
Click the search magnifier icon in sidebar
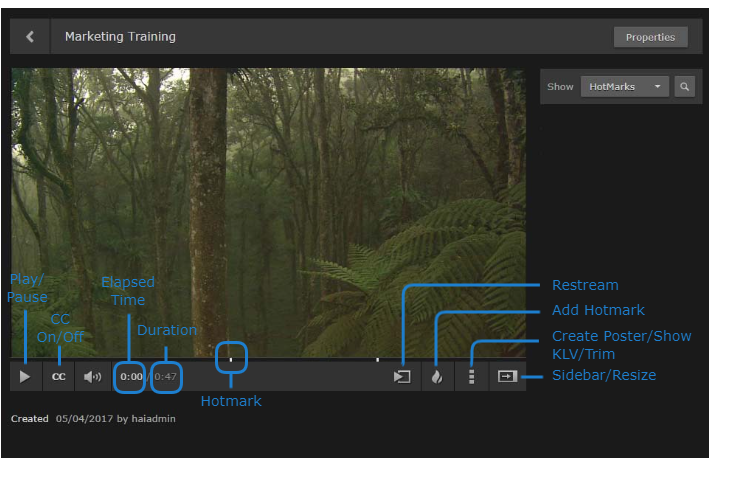(x=684, y=87)
